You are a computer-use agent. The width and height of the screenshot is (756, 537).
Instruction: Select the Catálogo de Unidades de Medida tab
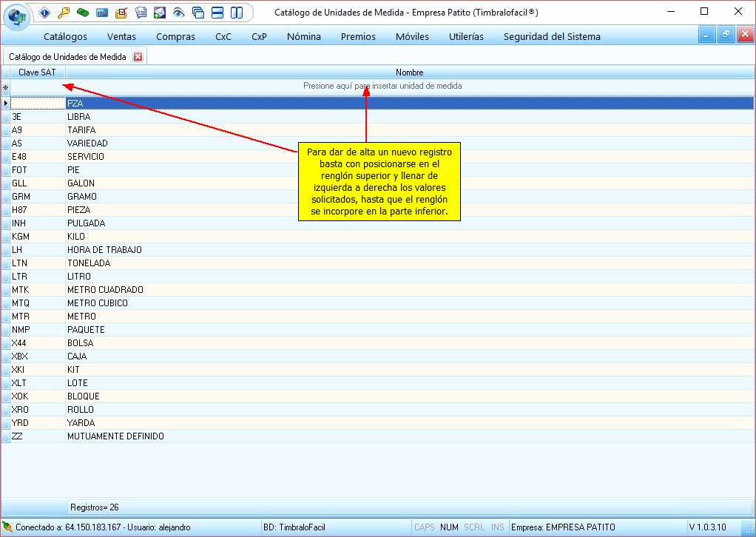point(67,57)
